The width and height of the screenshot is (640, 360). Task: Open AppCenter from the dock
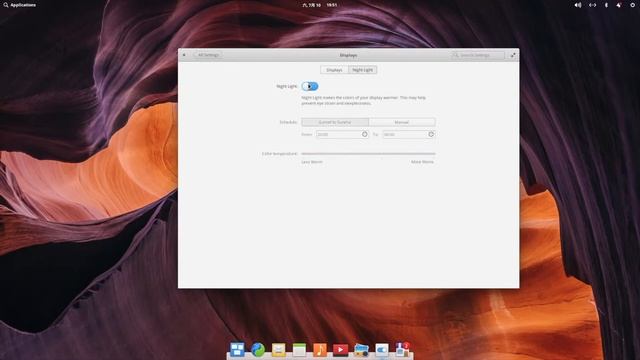402,350
